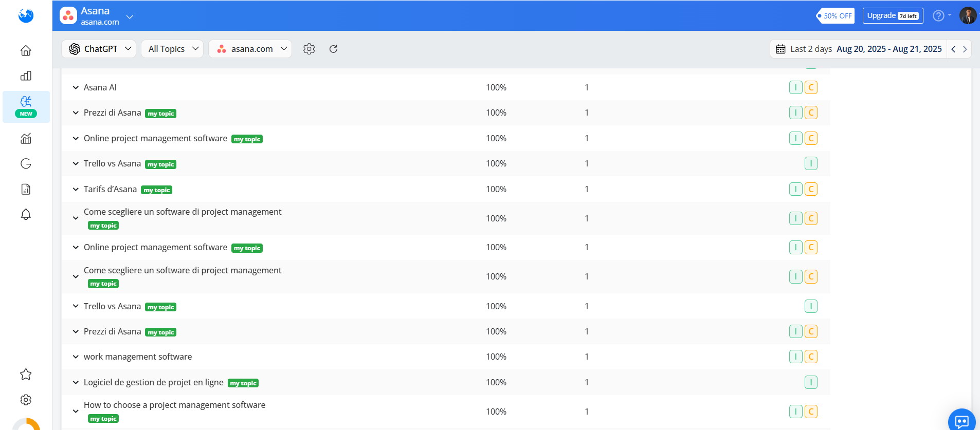Open the All Topics dropdown
This screenshot has width=980, height=430.
(172, 49)
